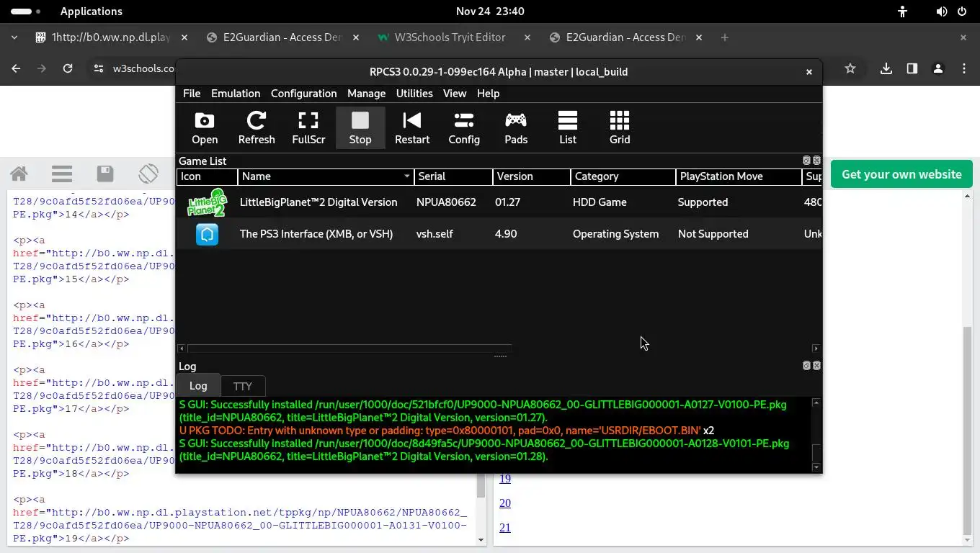Image resolution: width=980 pixels, height=553 pixels.
Task: Open the RPCS3 File menu
Action: point(192,94)
